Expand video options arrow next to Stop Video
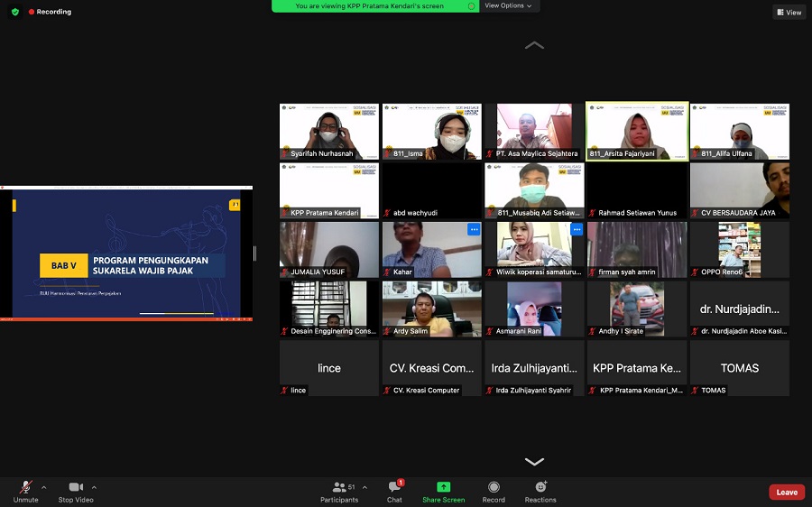Image resolution: width=812 pixels, height=507 pixels. [94, 487]
